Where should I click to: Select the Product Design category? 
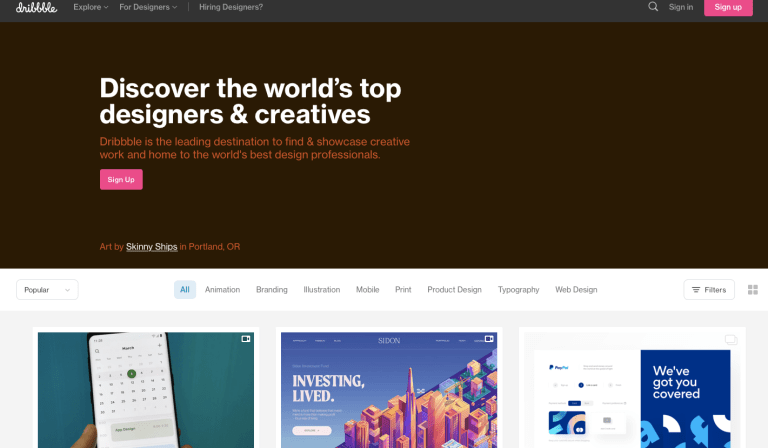[x=455, y=290]
